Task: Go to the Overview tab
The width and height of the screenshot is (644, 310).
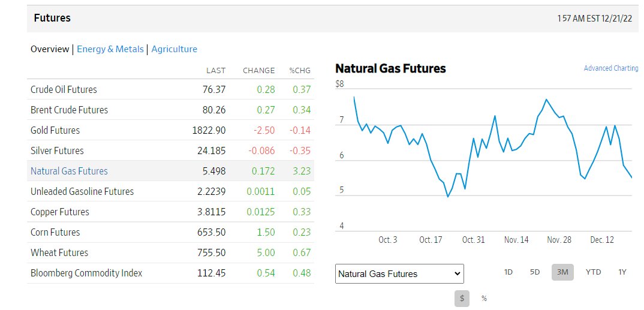Action: (x=50, y=49)
